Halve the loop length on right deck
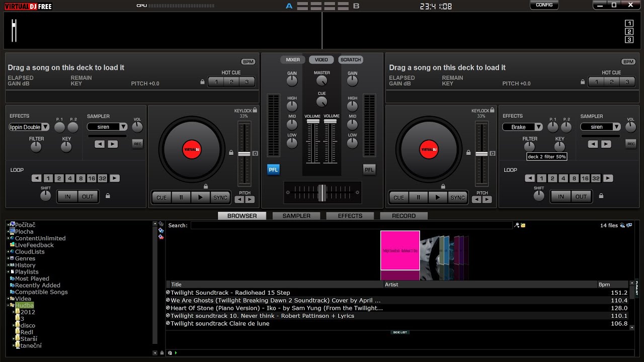This screenshot has height=362, width=644. pyautogui.click(x=530, y=178)
